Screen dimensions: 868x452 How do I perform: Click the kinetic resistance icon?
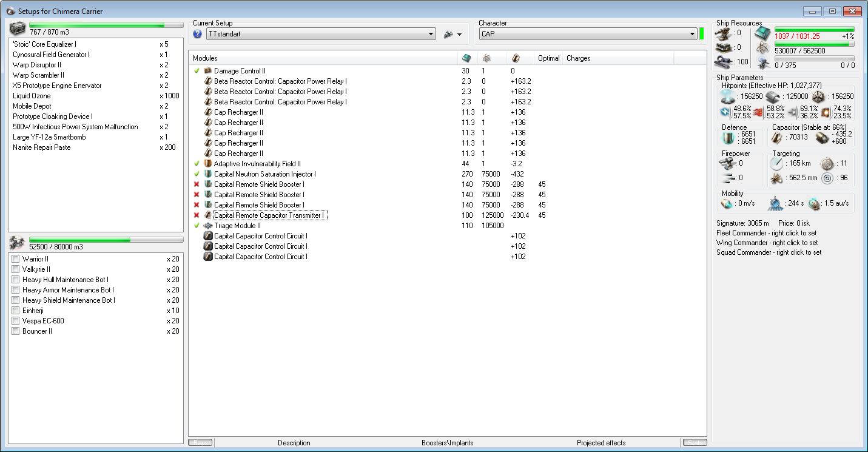pyautogui.click(x=792, y=112)
